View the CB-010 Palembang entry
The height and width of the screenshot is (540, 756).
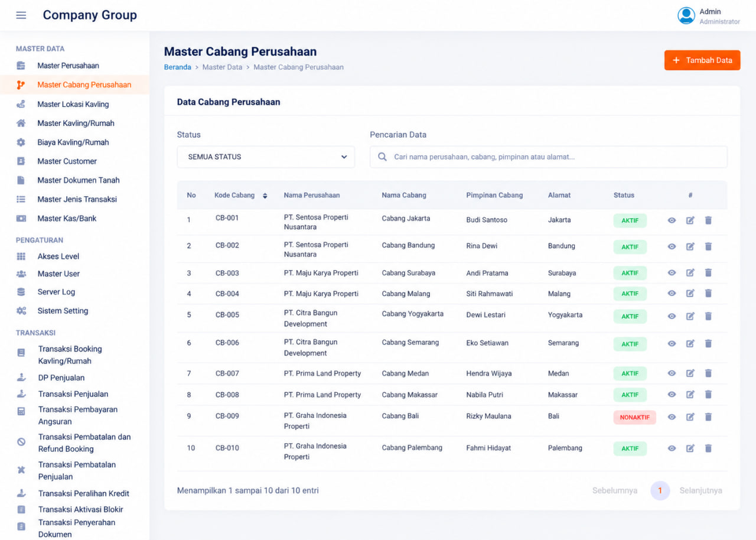tap(672, 448)
